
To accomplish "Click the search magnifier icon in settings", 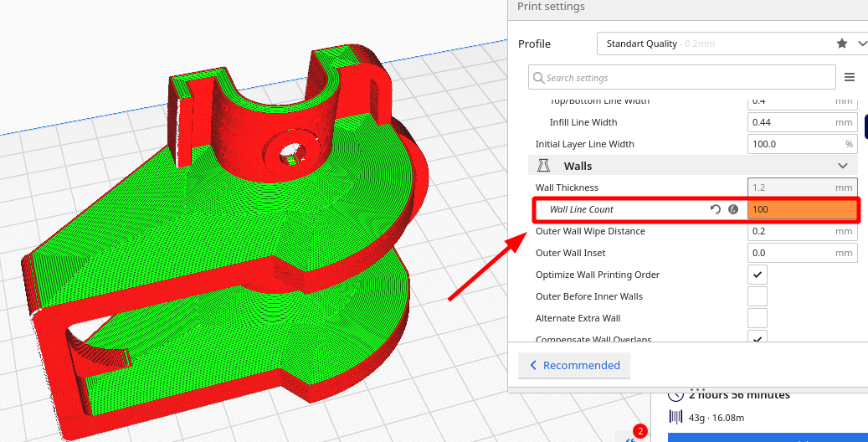I will pyautogui.click(x=538, y=78).
